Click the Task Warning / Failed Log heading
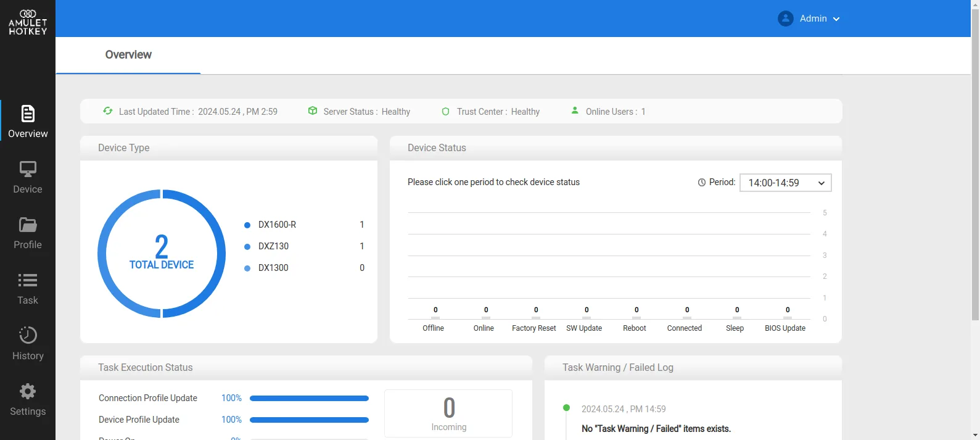Viewport: 980px width, 440px height. (618, 368)
